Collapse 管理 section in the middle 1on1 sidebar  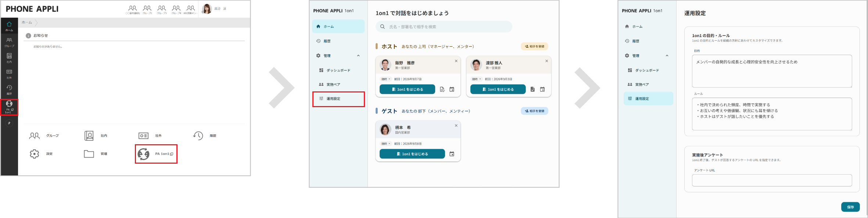(x=358, y=56)
